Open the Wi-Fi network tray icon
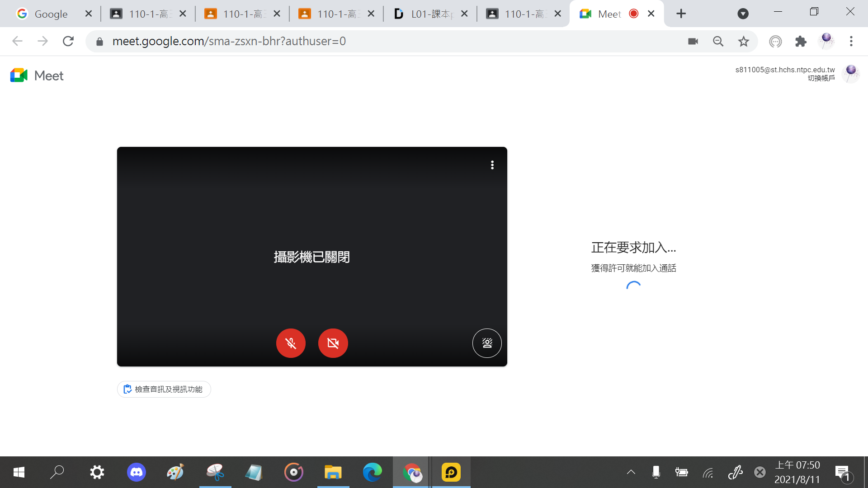 pyautogui.click(x=708, y=472)
